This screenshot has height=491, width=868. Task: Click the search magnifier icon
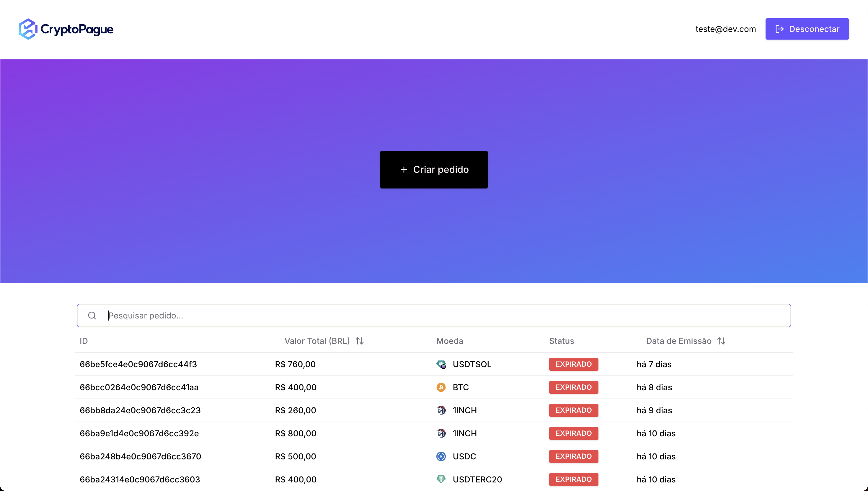coord(92,315)
